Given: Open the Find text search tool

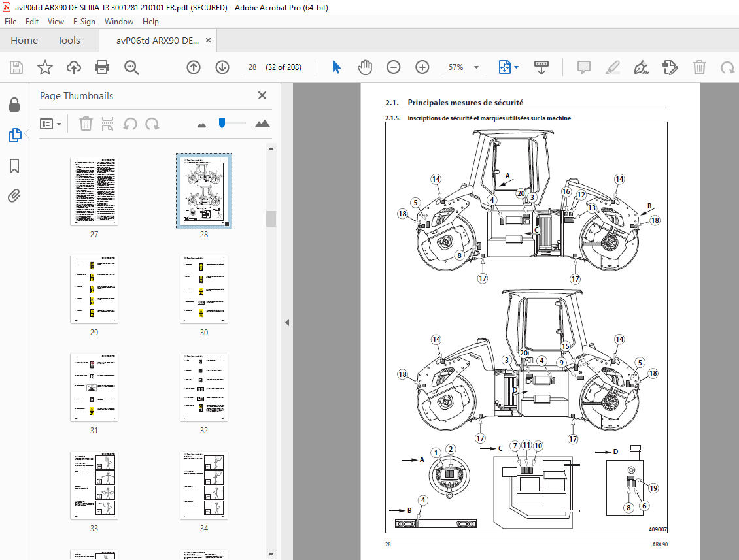Looking at the screenshot, I should 131,67.
